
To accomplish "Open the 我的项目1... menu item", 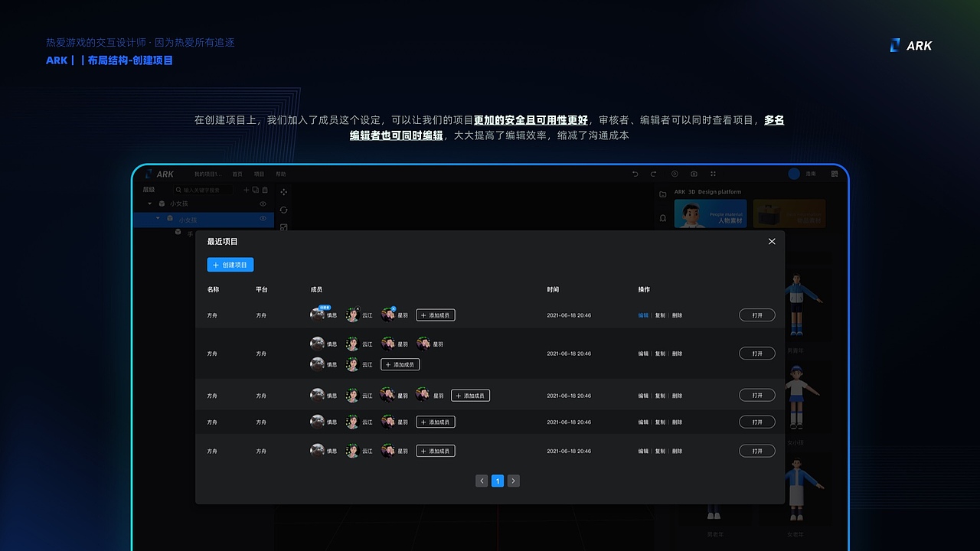I will coord(207,174).
